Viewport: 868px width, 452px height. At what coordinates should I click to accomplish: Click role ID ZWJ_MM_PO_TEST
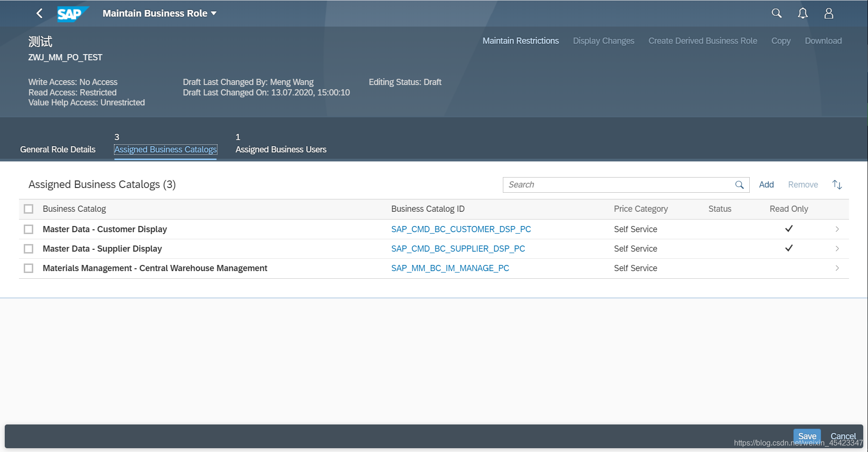coord(65,57)
